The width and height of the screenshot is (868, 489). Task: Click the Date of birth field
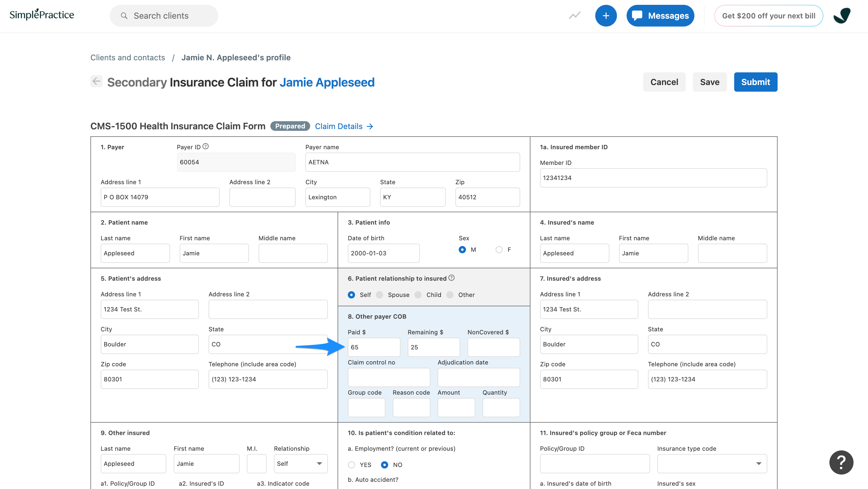pos(383,253)
